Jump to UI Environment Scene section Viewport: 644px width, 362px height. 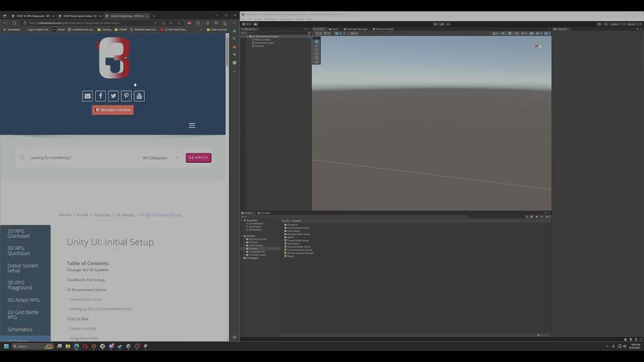pyautogui.click(x=87, y=290)
